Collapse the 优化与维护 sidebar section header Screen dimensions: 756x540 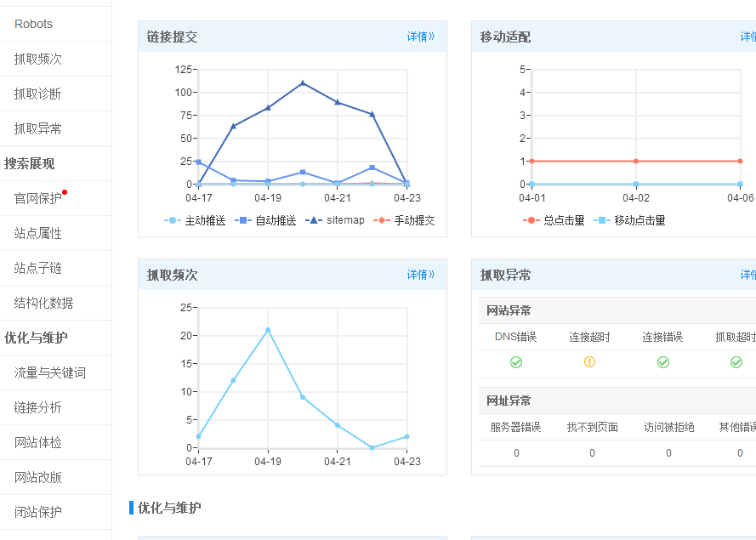tap(35, 338)
